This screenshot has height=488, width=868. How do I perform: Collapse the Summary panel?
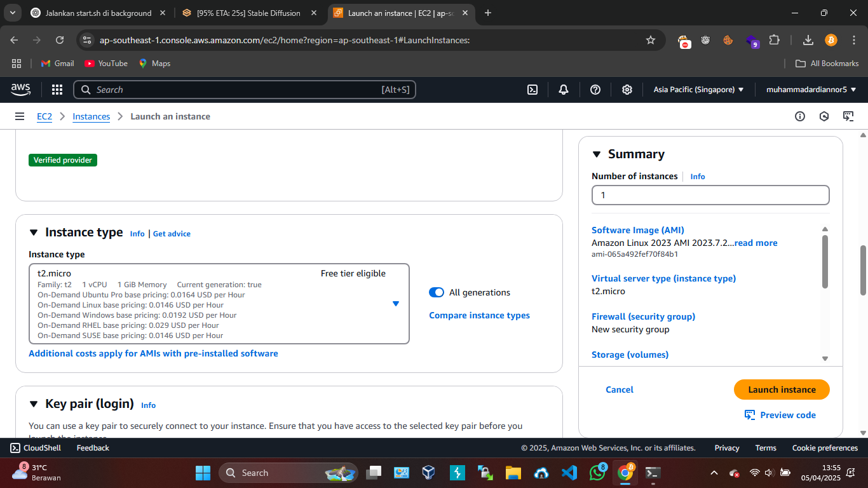click(596, 154)
